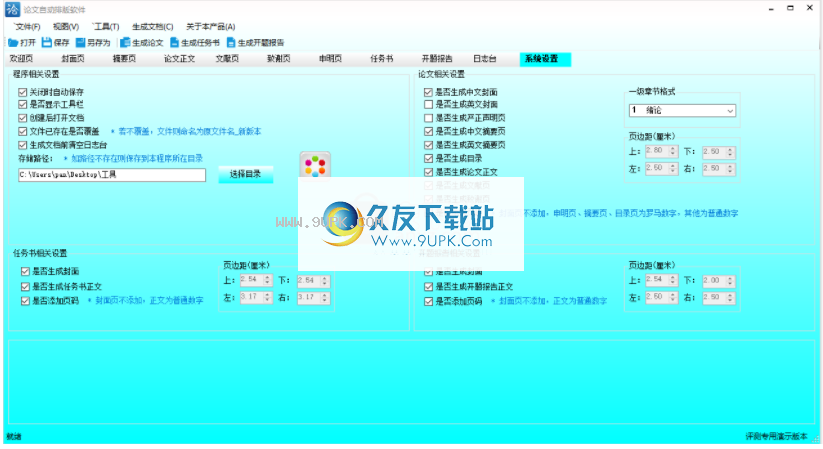Switch to the 申明页 tab

(x=330, y=59)
